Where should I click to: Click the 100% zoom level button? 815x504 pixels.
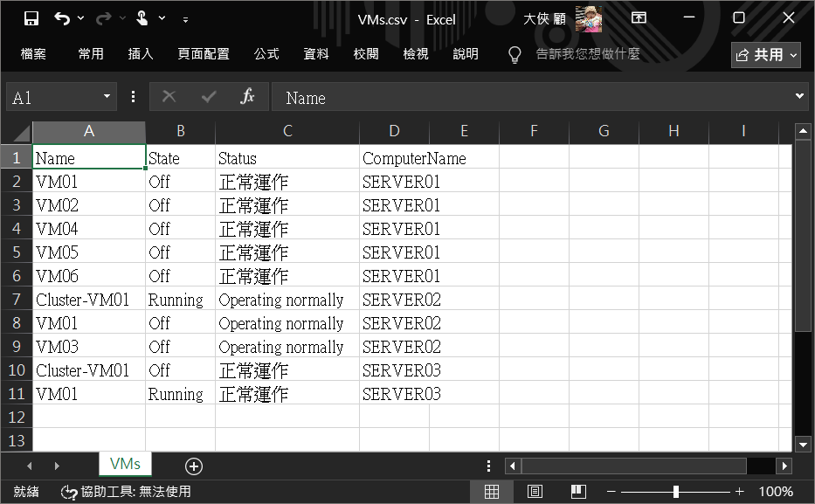pos(776,492)
